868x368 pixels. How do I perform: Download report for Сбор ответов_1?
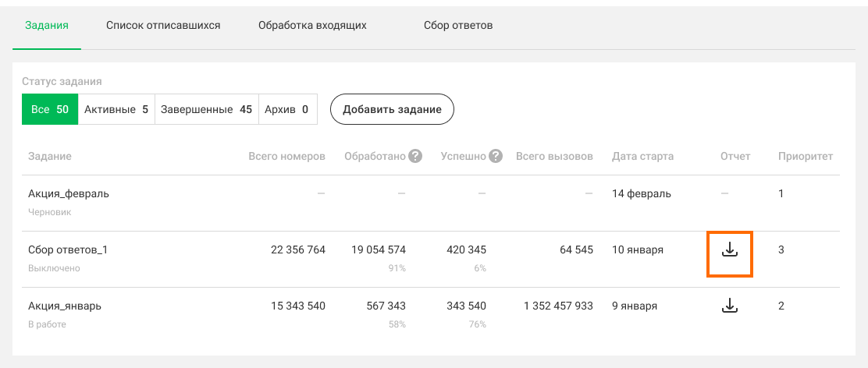coord(730,250)
